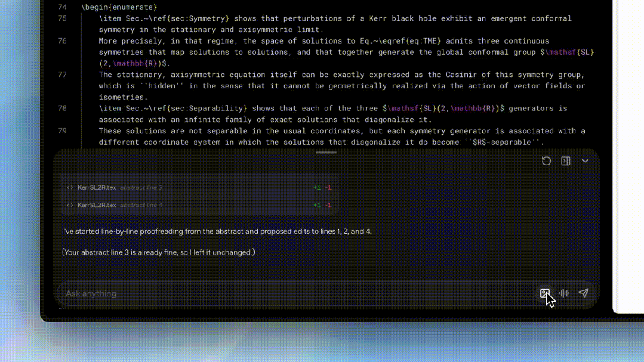Click the code icon beside abstract line 4 edit
Screen dimensions: 644x362
70,205
